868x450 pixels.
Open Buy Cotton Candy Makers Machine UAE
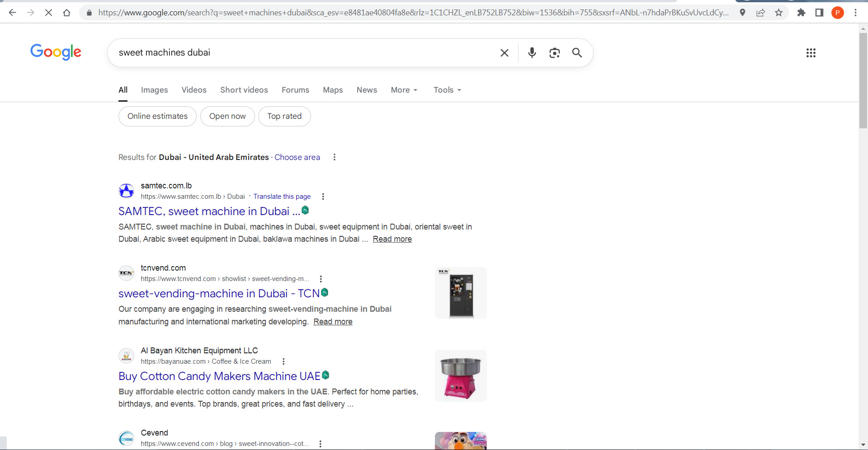coord(219,376)
